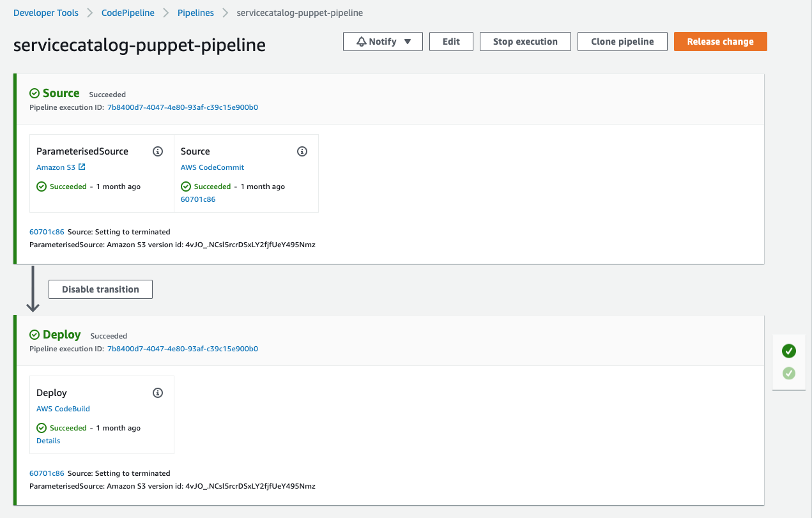Click the Release change button

[721, 42]
